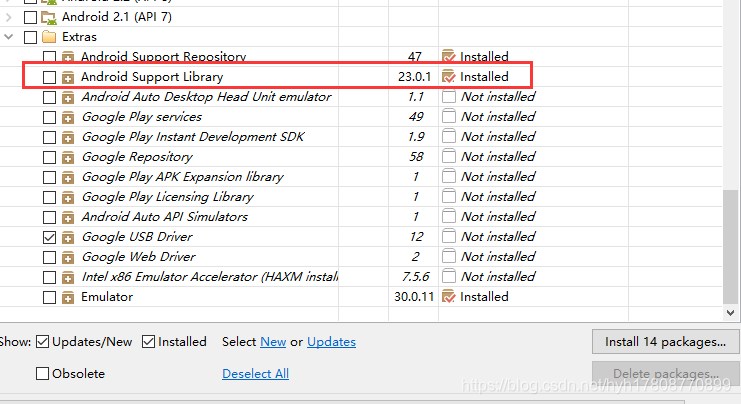Check the Android Support Repository checkbox
Screen dimensions: 741x404
click(x=49, y=58)
